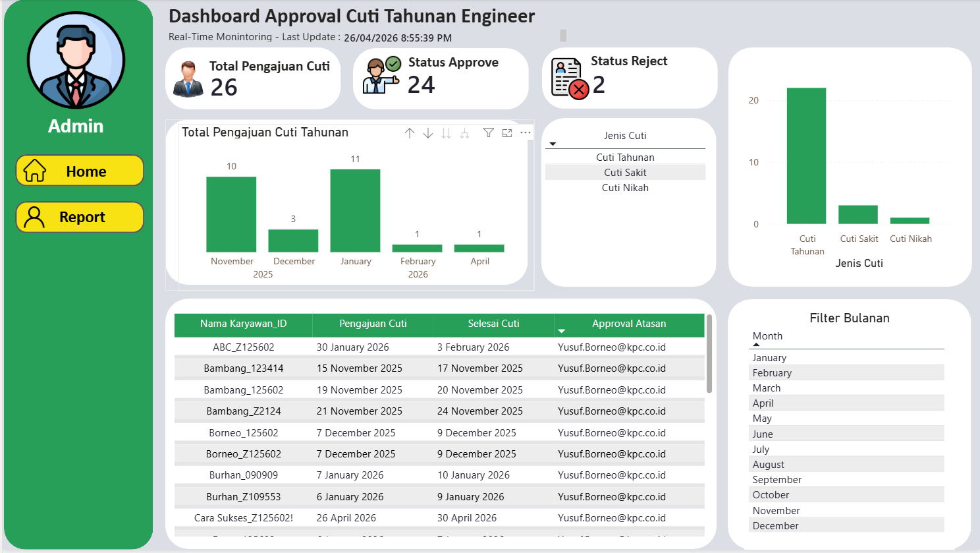Click expand all down hierarchy icon
980x553 pixels.
[465, 133]
